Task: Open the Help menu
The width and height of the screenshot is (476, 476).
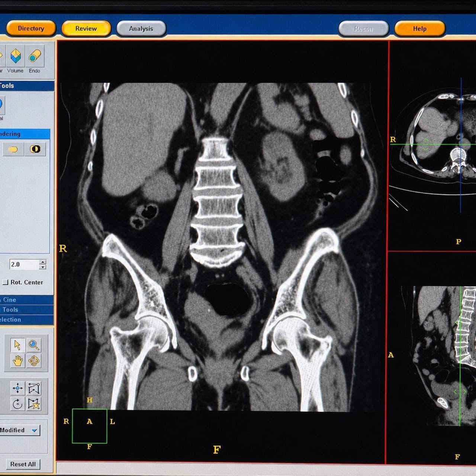Action: click(419, 29)
